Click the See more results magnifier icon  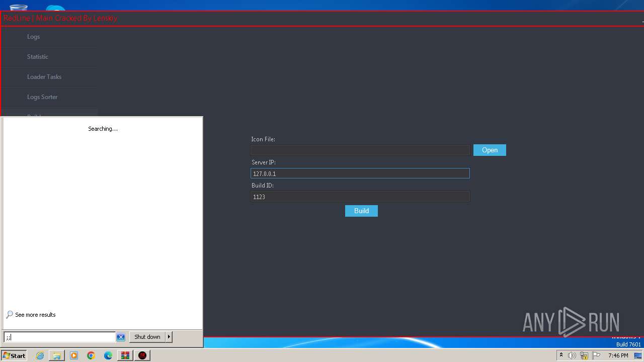point(10,315)
